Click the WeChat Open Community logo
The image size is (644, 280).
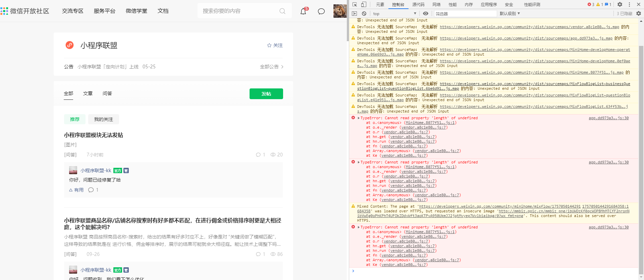25,11
